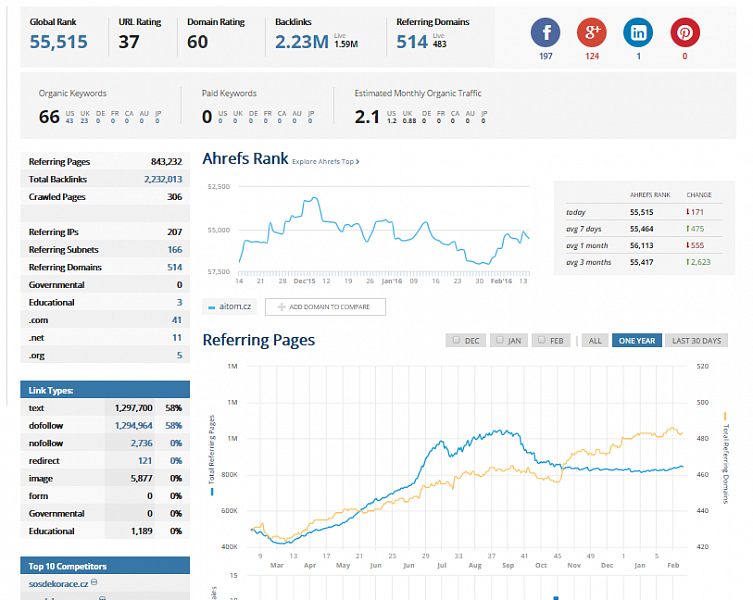Click the Pinterest share icon
The width and height of the screenshot is (753, 600).
[x=685, y=33]
